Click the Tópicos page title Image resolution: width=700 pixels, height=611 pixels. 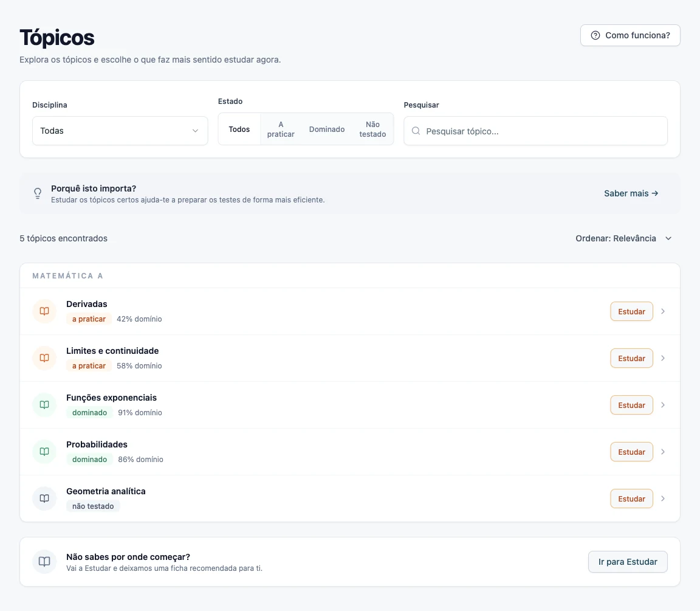pyautogui.click(x=57, y=38)
